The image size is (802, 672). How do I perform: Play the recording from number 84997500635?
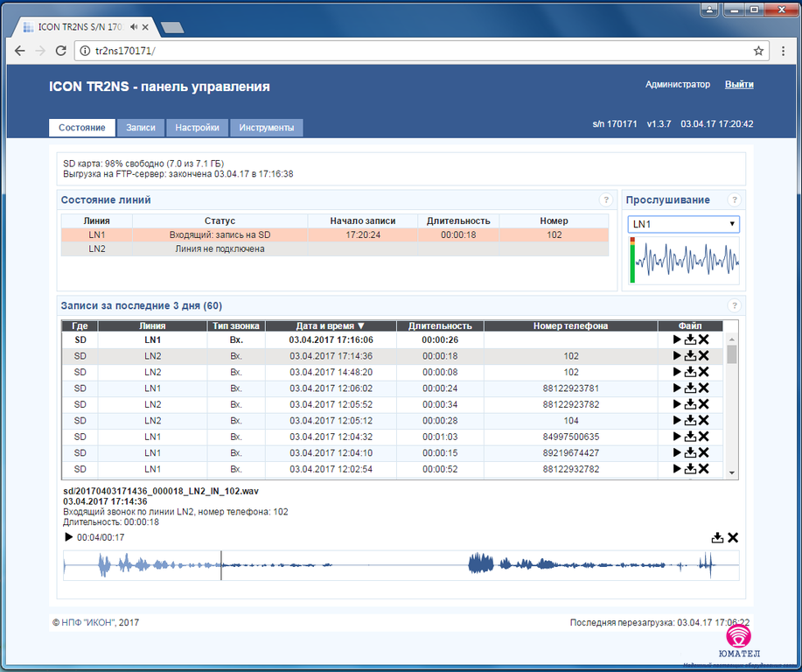(x=677, y=437)
